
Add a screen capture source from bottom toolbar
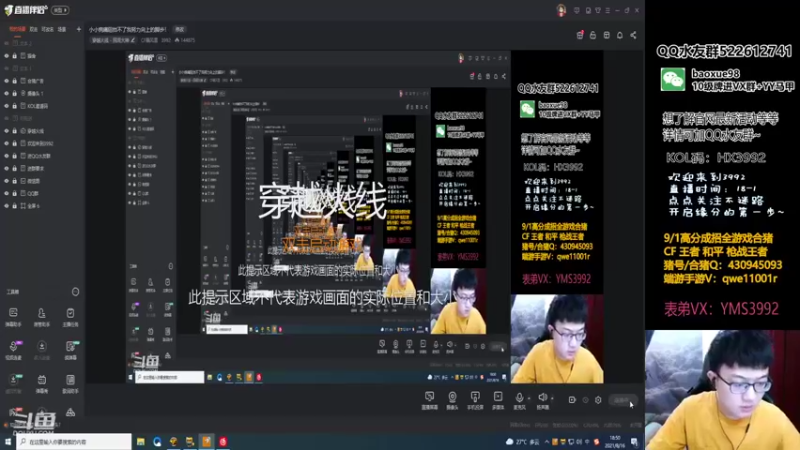[430, 401]
